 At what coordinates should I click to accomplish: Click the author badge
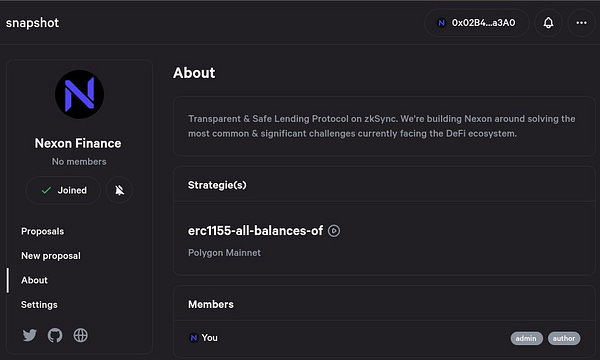(x=564, y=338)
